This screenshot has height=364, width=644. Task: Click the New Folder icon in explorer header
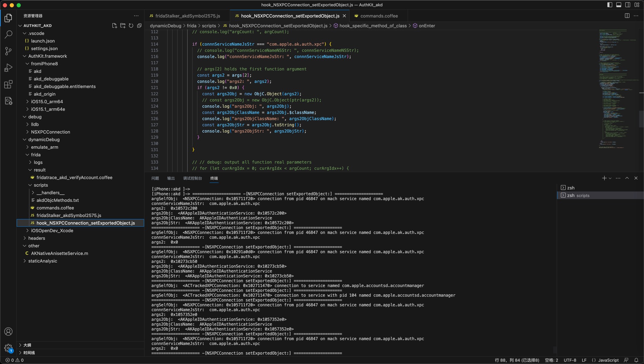(123, 26)
